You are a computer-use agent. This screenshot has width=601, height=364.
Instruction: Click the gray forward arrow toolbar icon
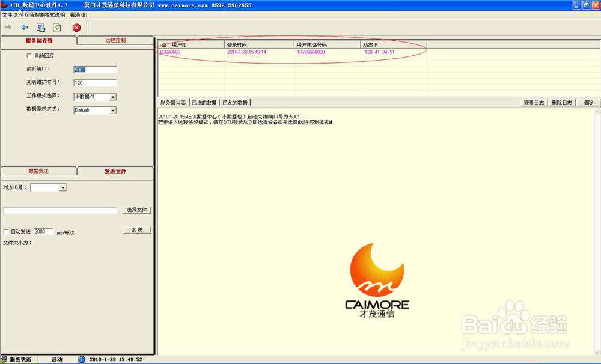(x=8, y=27)
